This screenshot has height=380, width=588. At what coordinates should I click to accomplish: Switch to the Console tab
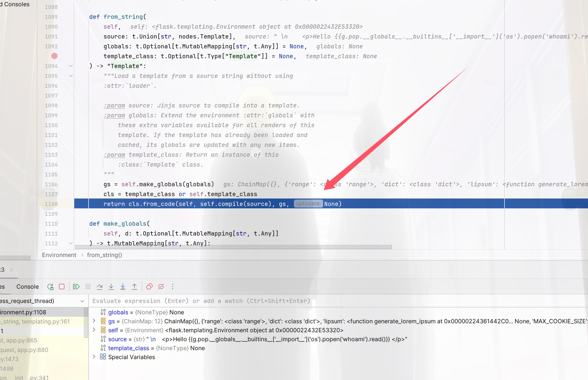pyautogui.click(x=27, y=287)
